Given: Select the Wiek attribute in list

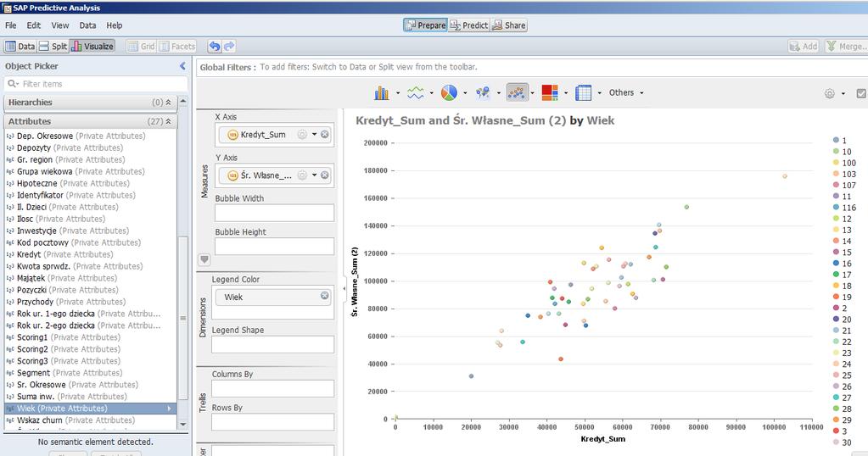Looking at the screenshot, I should click(90, 409).
